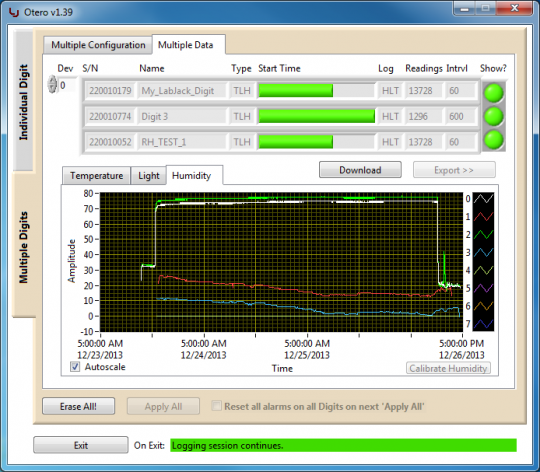540x472 pixels.
Task: Click the Dev number input field
Action: click(67, 85)
